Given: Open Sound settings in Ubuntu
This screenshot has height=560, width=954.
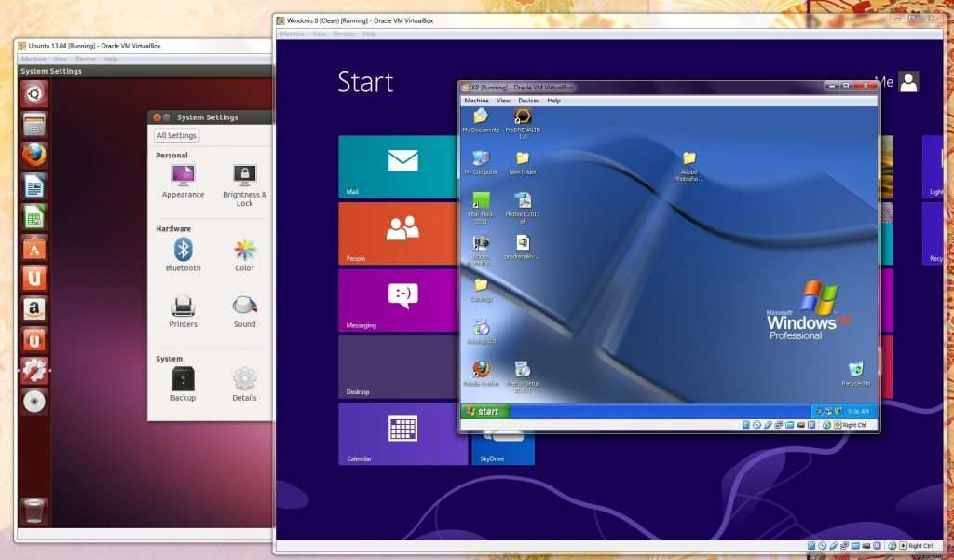Looking at the screenshot, I should pos(245,311).
